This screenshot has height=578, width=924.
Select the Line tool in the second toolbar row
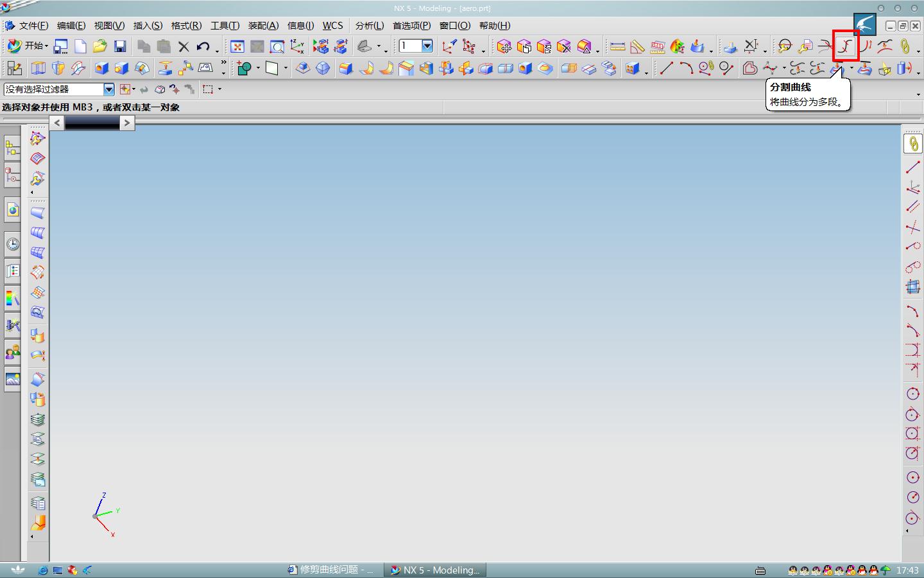666,68
